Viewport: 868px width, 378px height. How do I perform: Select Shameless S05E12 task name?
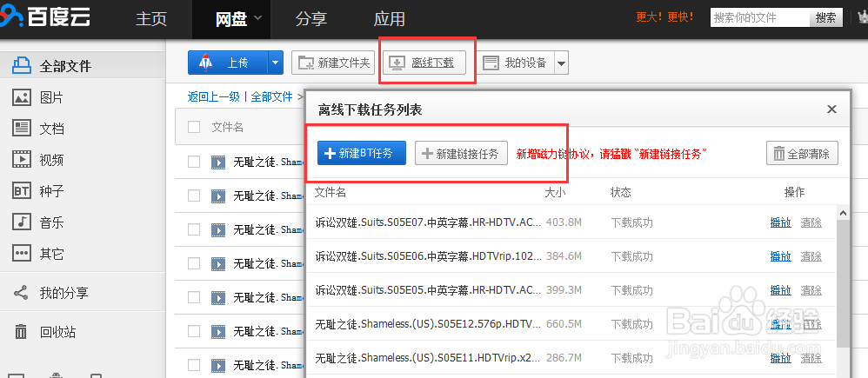coord(428,324)
